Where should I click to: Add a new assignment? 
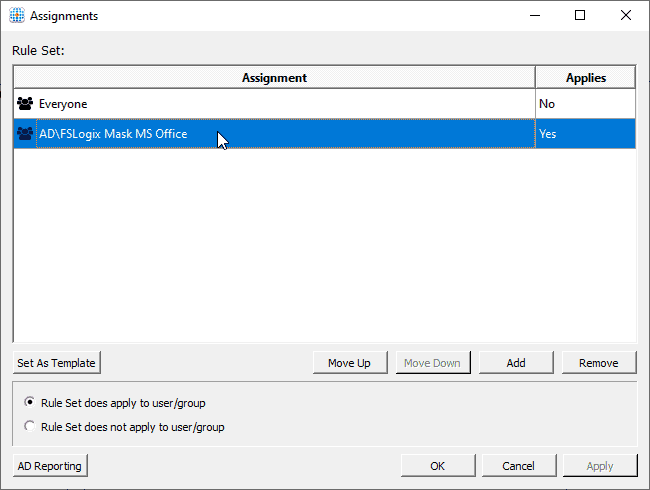click(516, 363)
